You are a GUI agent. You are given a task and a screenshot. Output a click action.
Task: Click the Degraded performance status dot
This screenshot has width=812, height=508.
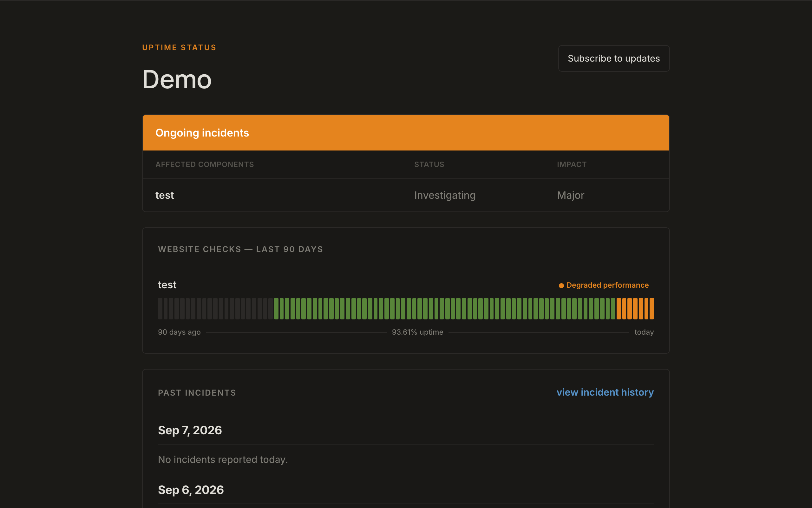561,285
